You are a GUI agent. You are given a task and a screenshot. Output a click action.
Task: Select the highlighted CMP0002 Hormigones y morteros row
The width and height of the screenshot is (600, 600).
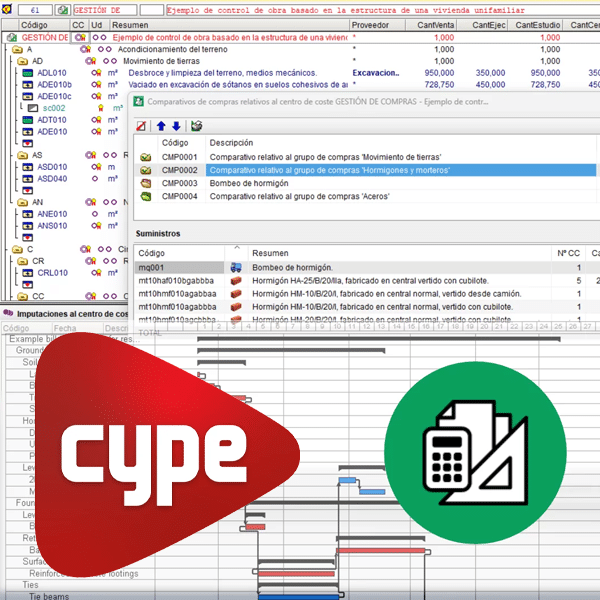[x=365, y=170]
